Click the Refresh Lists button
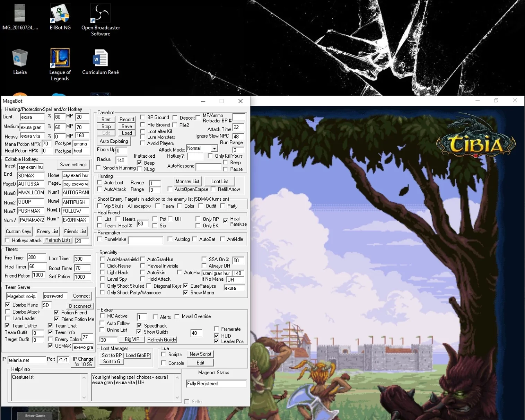The height and width of the screenshot is (420, 525). coord(58,240)
